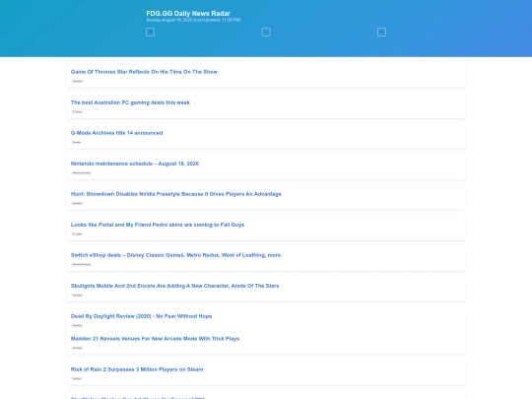Click the source tag under the Risk of Rain 2 headline
Image resolution: width=532 pixels, height=399 pixels.
[x=76, y=378]
